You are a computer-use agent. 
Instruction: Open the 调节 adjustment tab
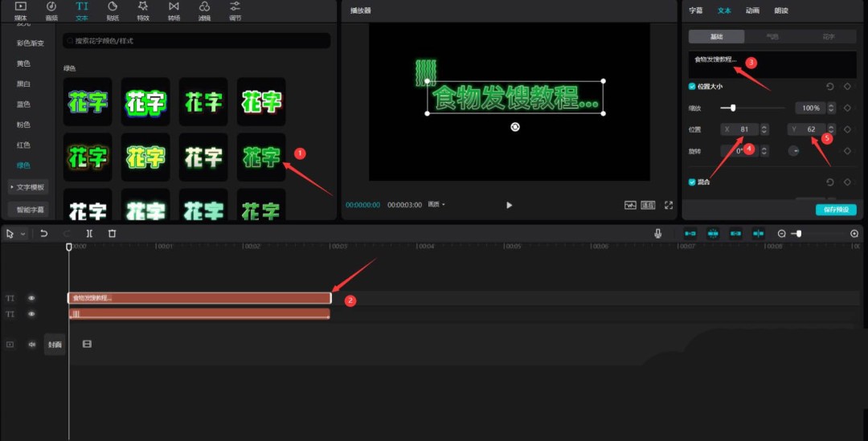click(x=235, y=10)
